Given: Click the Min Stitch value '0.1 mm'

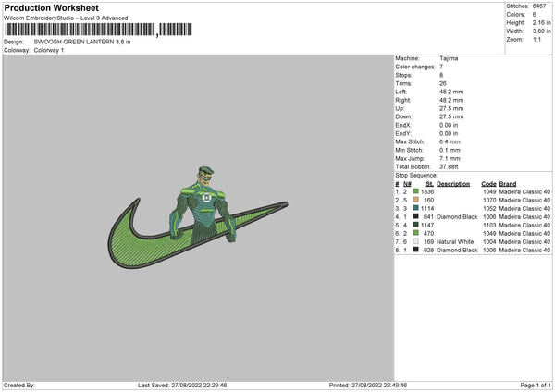Looking at the screenshot, I should click(450, 150).
